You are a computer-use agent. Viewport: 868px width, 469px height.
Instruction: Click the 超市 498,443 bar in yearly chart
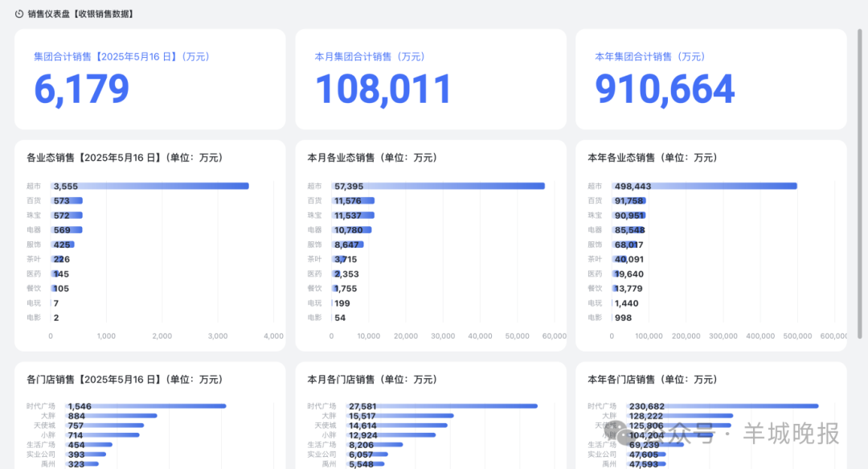[x=704, y=186]
